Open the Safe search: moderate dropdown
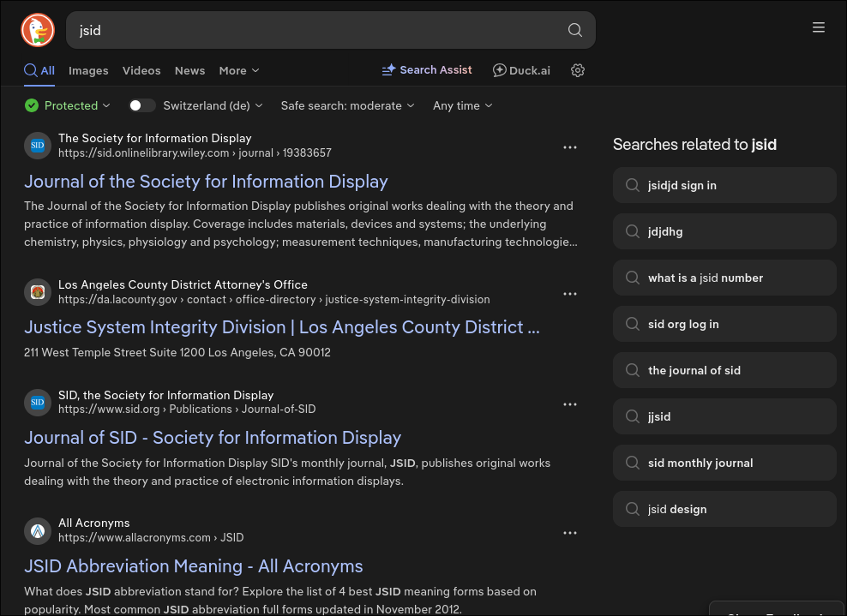Viewport: 847px width, 616px height. click(x=347, y=105)
